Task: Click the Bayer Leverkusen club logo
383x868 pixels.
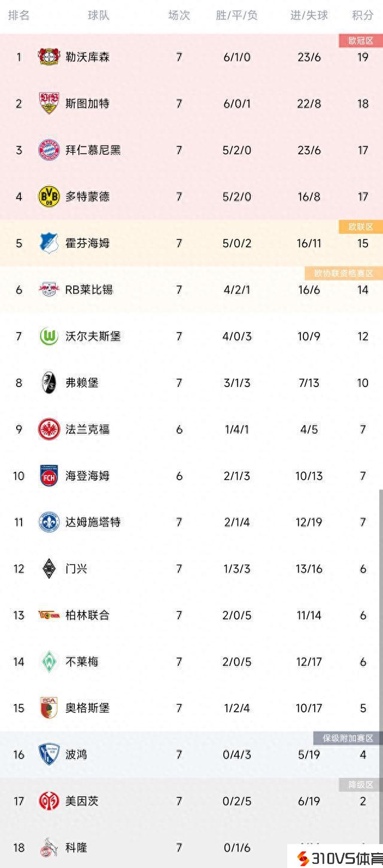Action: pos(48,57)
